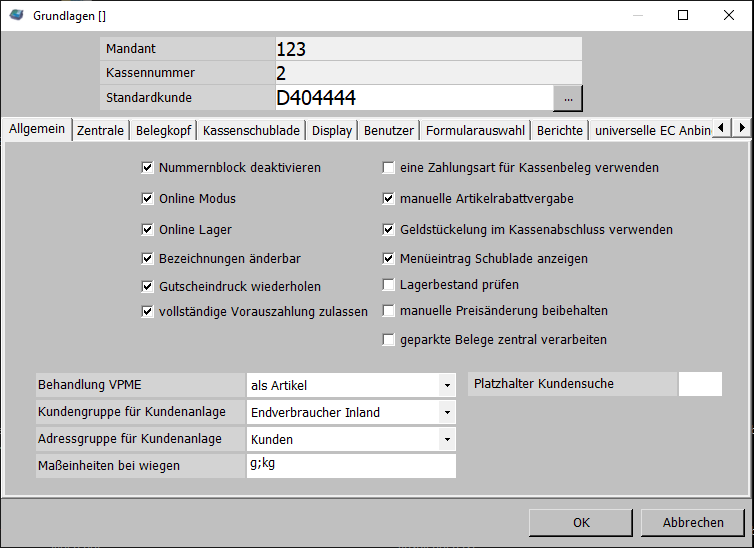The width and height of the screenshot is (754, 548).
Task: Toggle manuelle Artikelrabattvergabe checkbox
Action: tap(389, 199)
